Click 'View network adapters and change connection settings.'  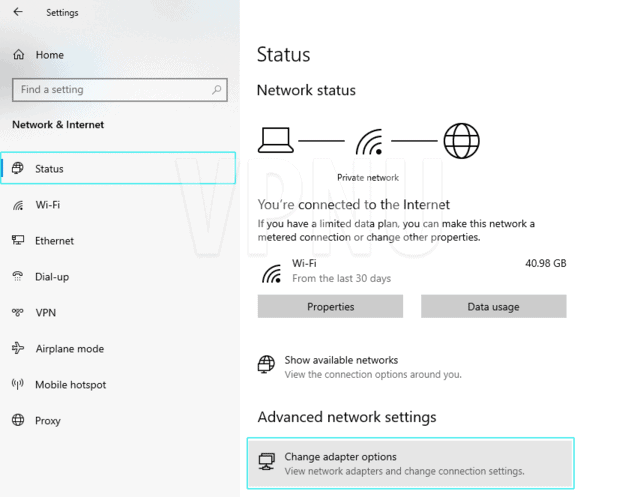point(404,471)
